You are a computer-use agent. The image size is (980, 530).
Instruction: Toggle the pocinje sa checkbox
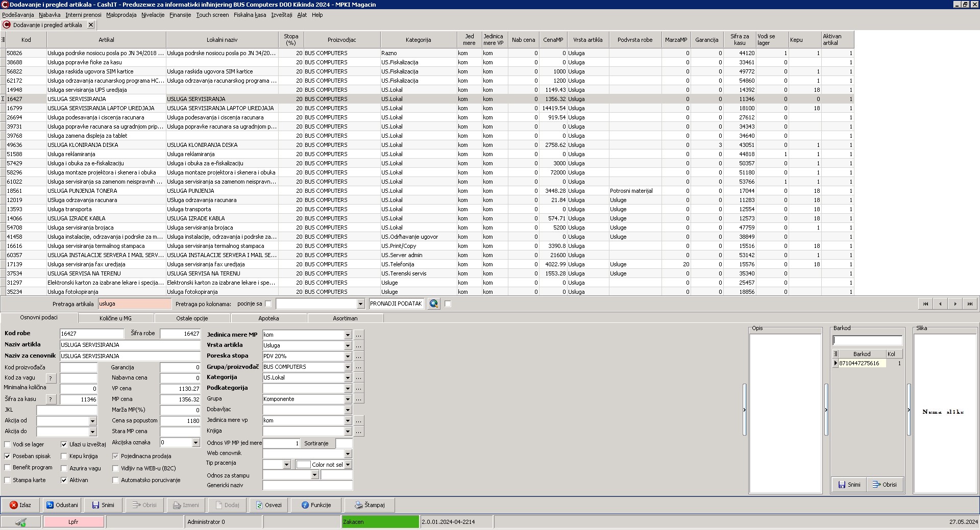pyautogui.click(x=268, y=304)
